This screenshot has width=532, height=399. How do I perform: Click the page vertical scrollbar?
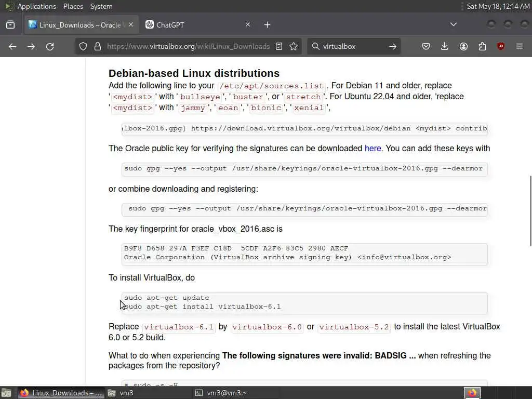tap(530, 210)
